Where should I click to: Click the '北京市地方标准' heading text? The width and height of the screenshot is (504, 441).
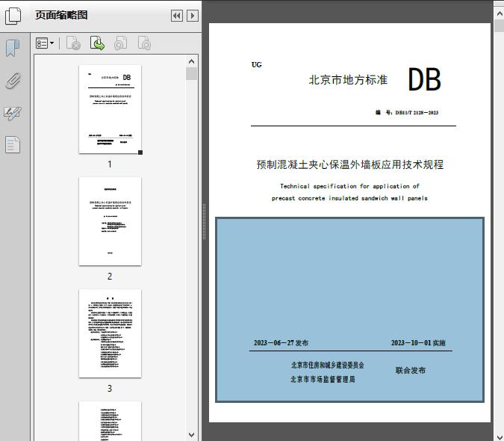click(x=348, y=80)
